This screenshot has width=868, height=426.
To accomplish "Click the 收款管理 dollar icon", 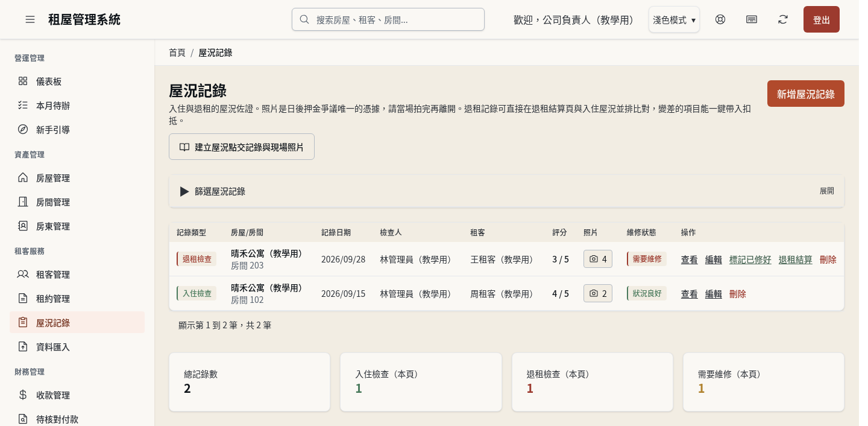I will tap(23, 395).
